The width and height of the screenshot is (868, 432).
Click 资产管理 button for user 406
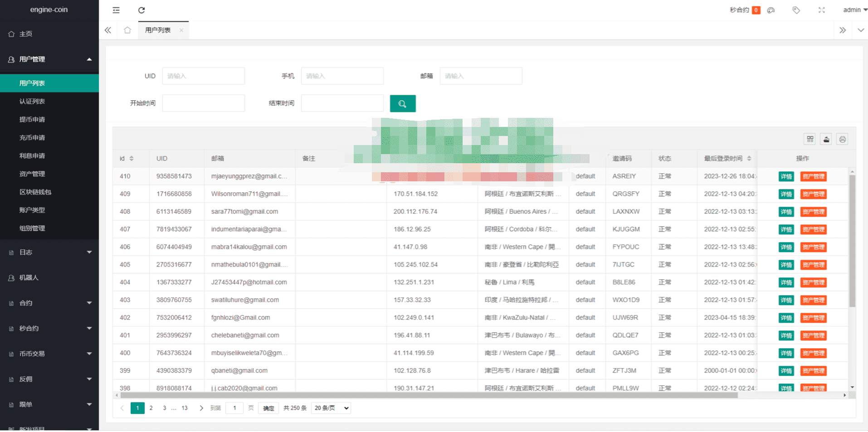813,247
